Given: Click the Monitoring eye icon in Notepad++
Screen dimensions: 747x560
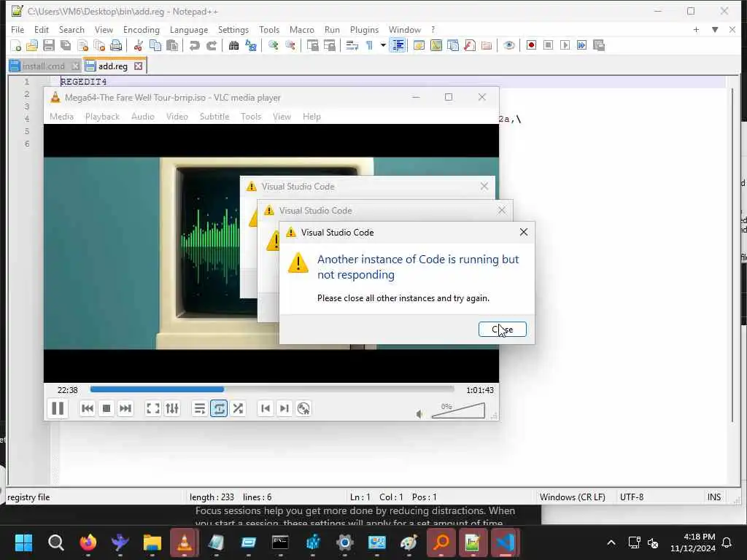Looking at the screenshot, I should click(x=508, y=46).
